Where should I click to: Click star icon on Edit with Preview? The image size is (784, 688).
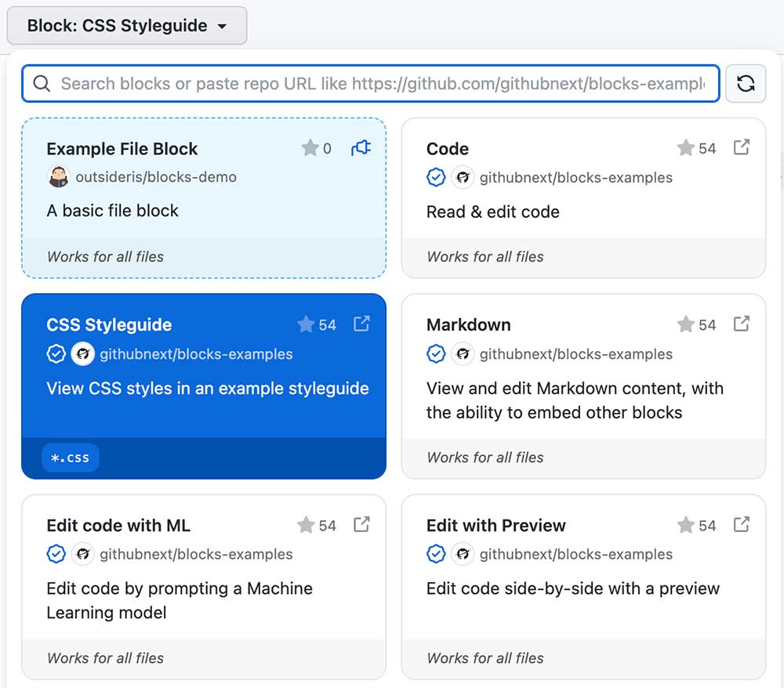click(x=685, y=525)
